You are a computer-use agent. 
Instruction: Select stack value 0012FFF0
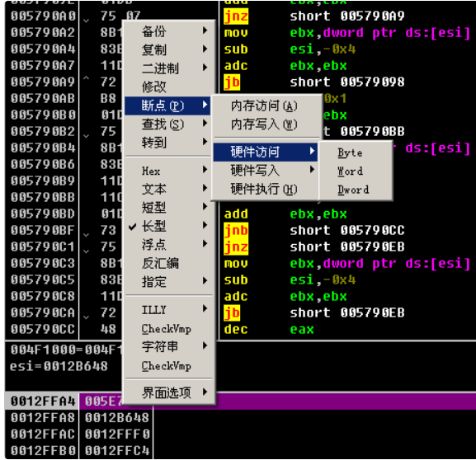[x=117, y=434]
